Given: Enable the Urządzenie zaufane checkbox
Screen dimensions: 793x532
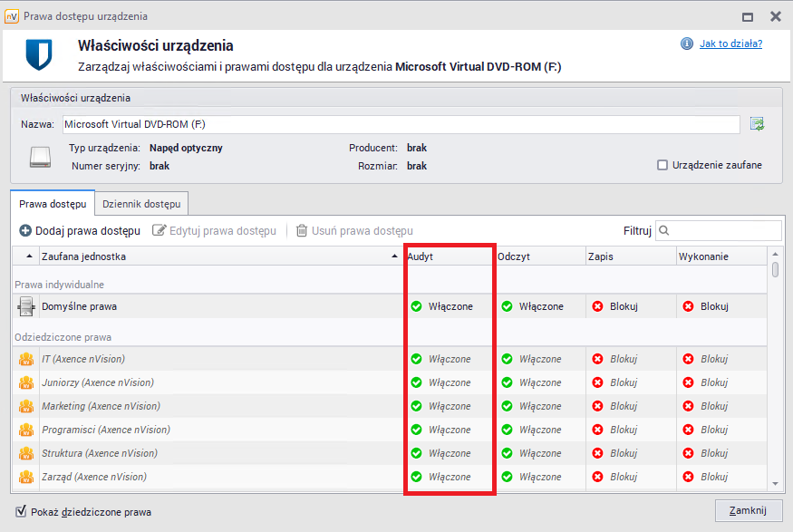Looking at the screenshot, I should [662, 165].
